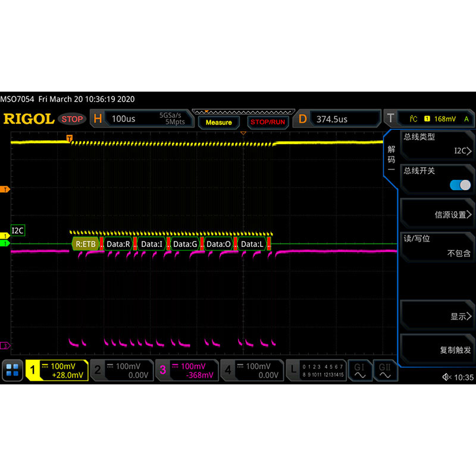The width and height of the screenshot is (476, 476).
Task: Click the I2C bus decode label
Action: pos(18,230)
